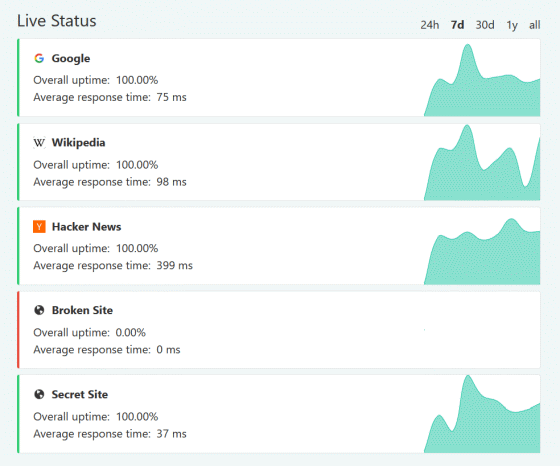
Task: Open the Secret Site link
Action: click(x=80, y=394)
